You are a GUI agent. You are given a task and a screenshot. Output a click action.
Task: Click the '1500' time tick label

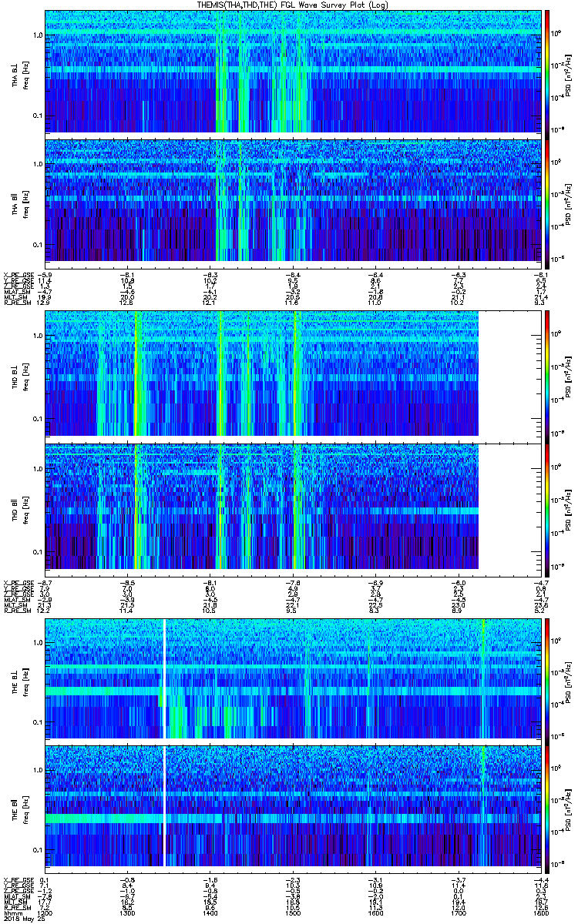(x=292, y=912)
